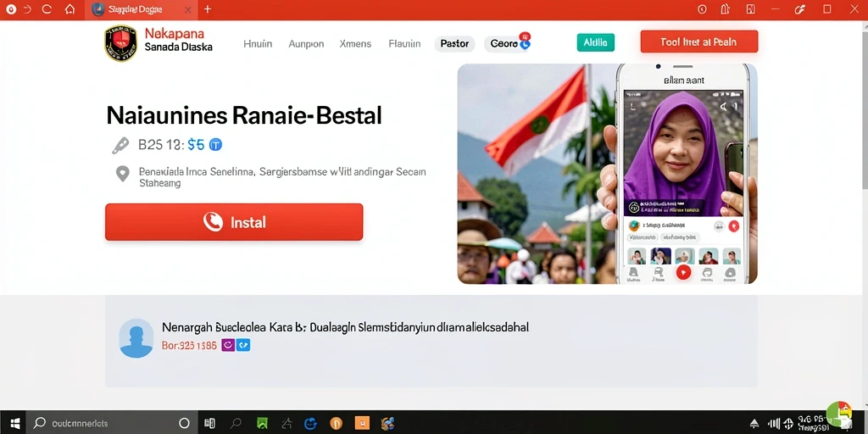868x434 pixels.
Task: Click the orange square icon in the taskbar
Action: click(362, 423)
